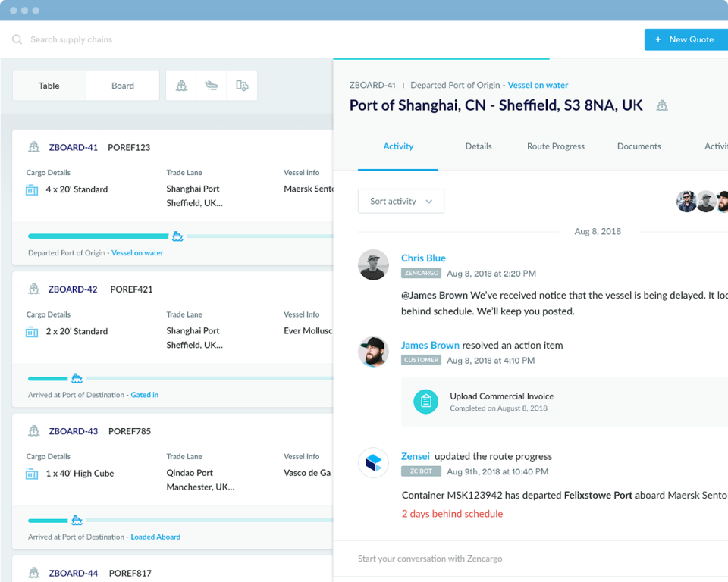Click Chris Blue's avatar photo

click(373, 264)
